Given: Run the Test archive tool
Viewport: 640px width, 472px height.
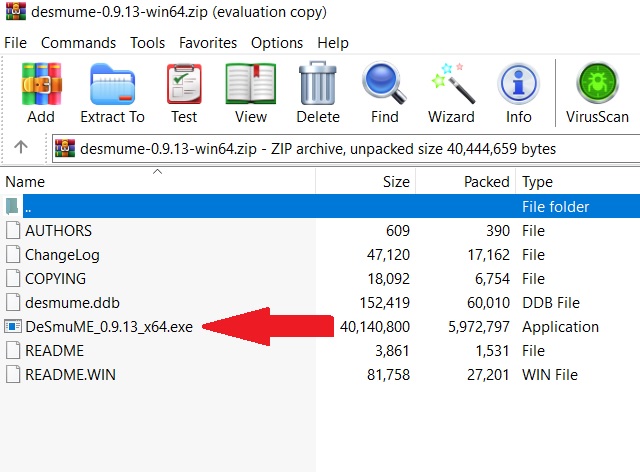Looking at the screenshot, I should (x=184, y=92).
